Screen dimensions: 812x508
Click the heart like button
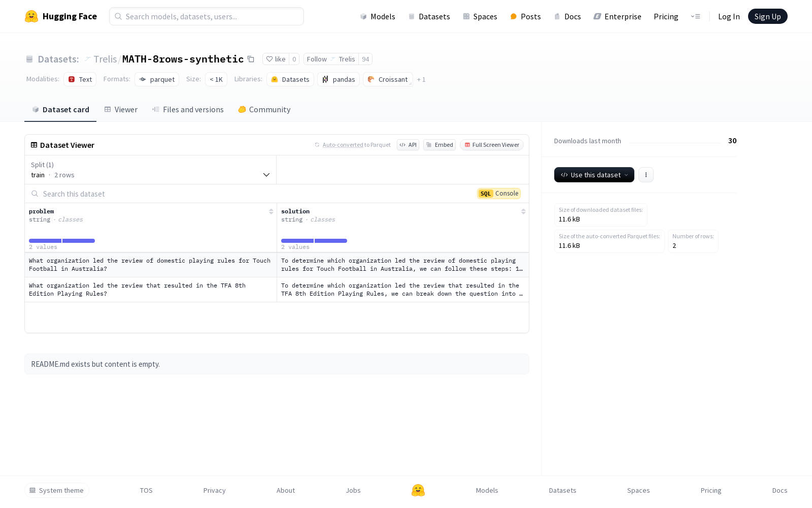(x=276, y=59)
